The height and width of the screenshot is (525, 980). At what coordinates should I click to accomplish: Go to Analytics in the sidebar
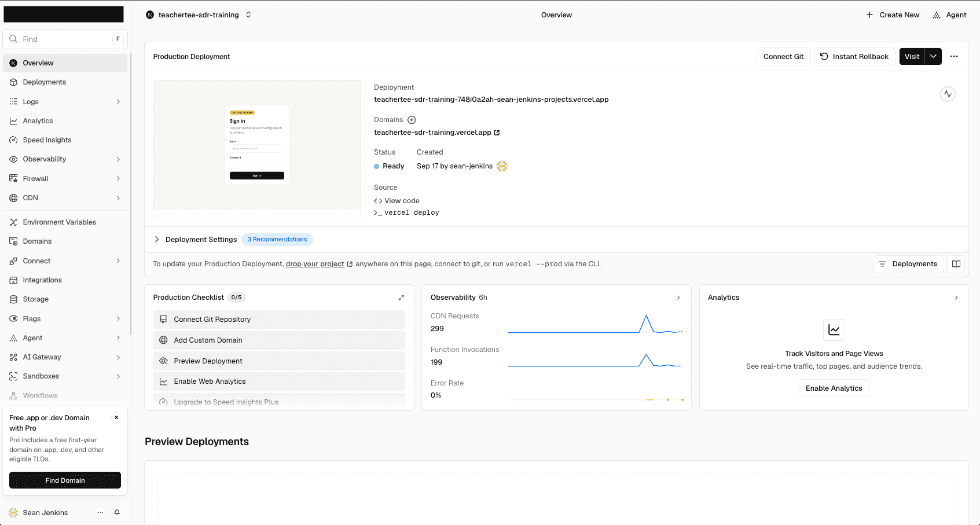click(65, 121)
